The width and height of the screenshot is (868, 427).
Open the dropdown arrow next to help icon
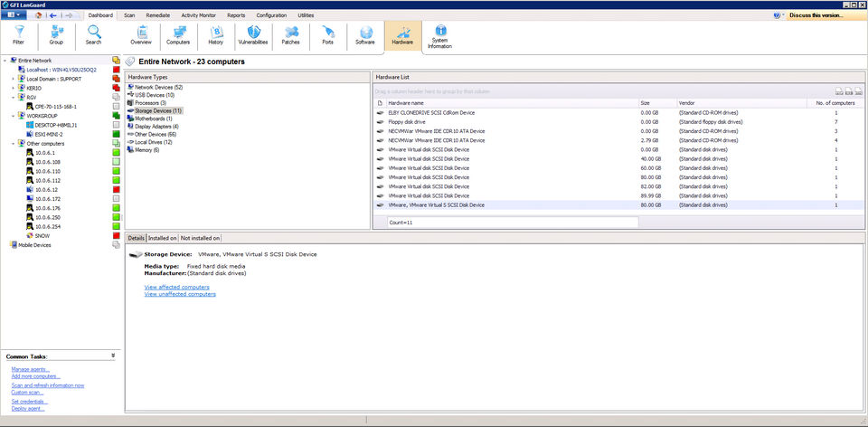[x=783, y=15]
